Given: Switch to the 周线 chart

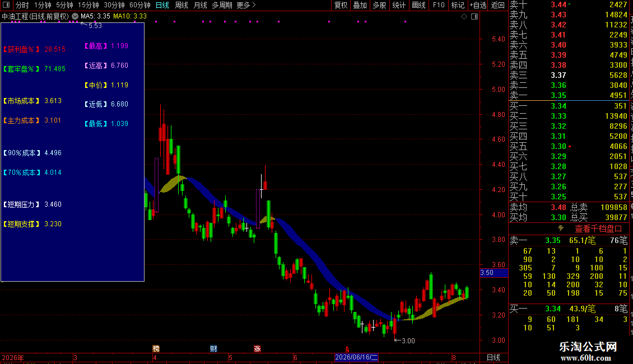Looking at the screenshot, I should coord(181,5).
